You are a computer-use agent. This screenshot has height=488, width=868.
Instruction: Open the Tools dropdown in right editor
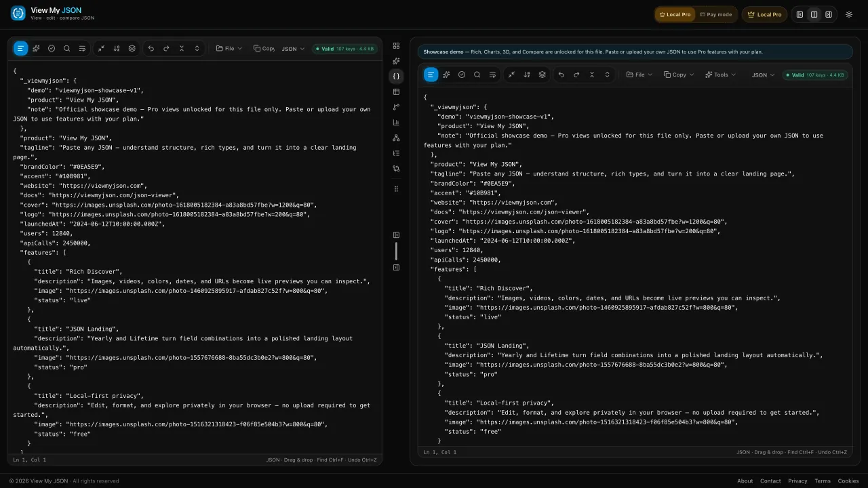click(720, 75)
